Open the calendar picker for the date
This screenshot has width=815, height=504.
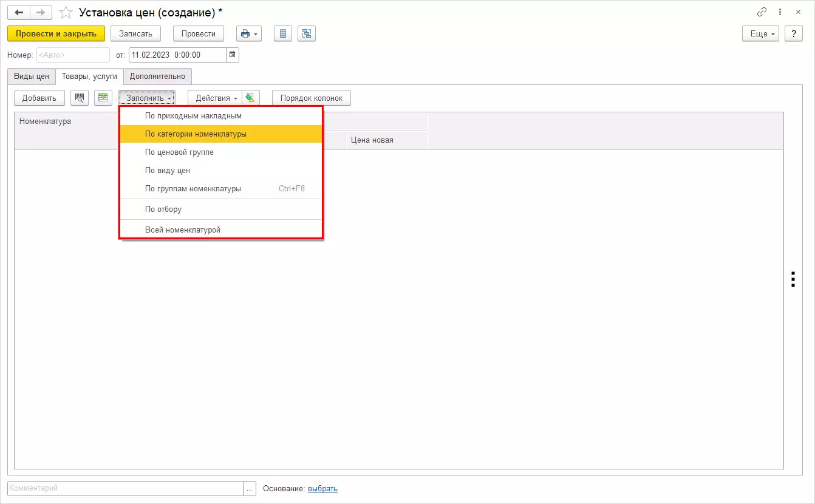click(x=233, y=55)
